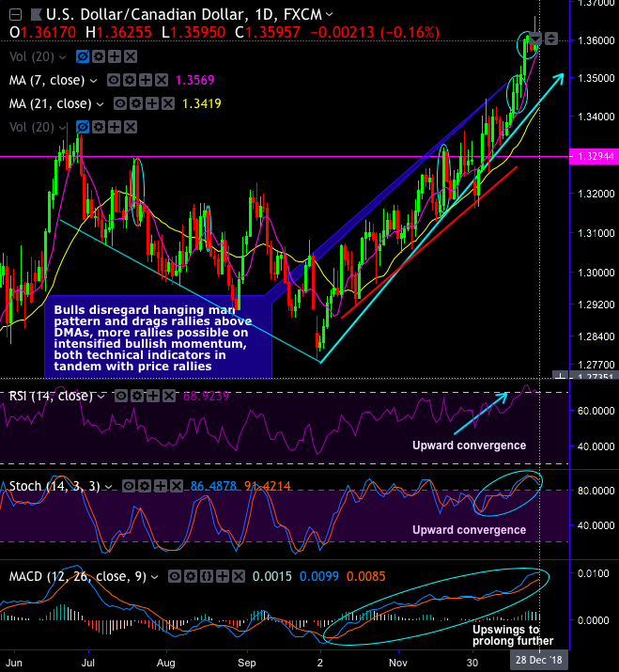619x672 pixels.
Task: Click the 1.36000 price axis label
Action: click(596, 40)
